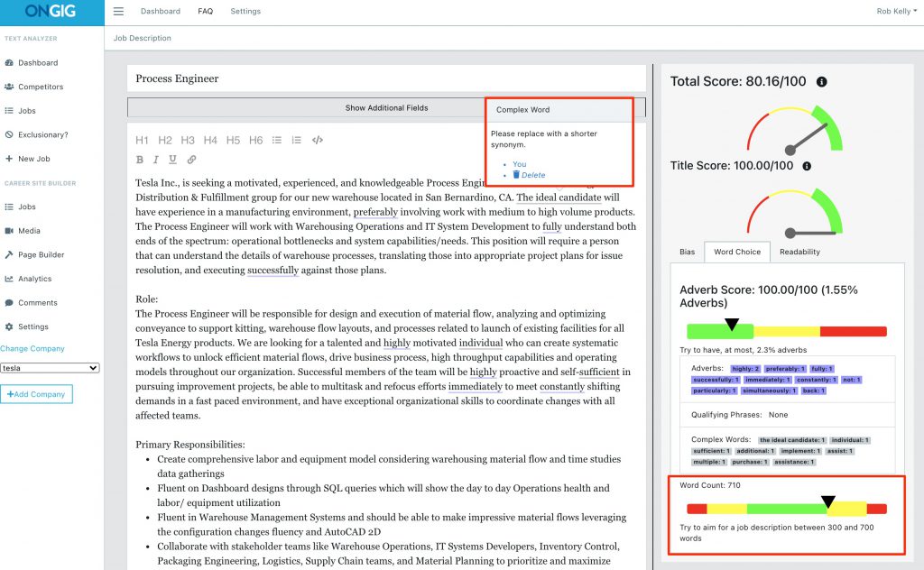Click underlined 'The ideal candidate' in editor
Screen dimensions: 924x570
(559, 198)
